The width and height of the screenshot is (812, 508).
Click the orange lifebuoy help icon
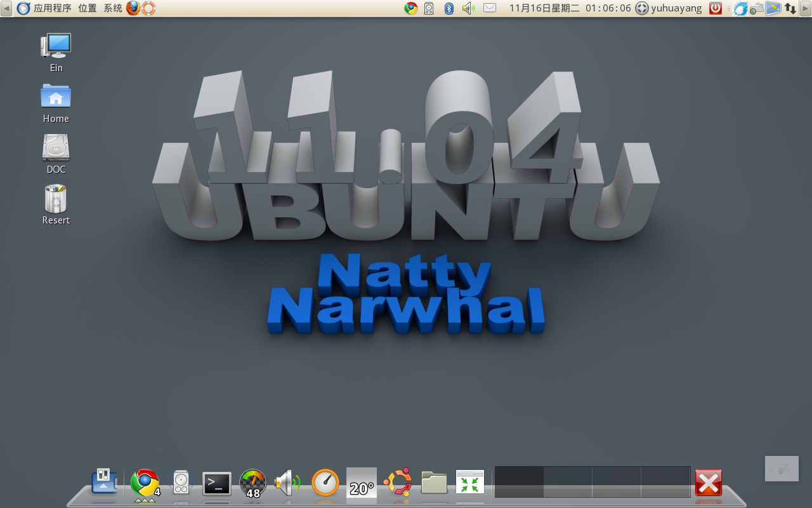click(148, 8)
